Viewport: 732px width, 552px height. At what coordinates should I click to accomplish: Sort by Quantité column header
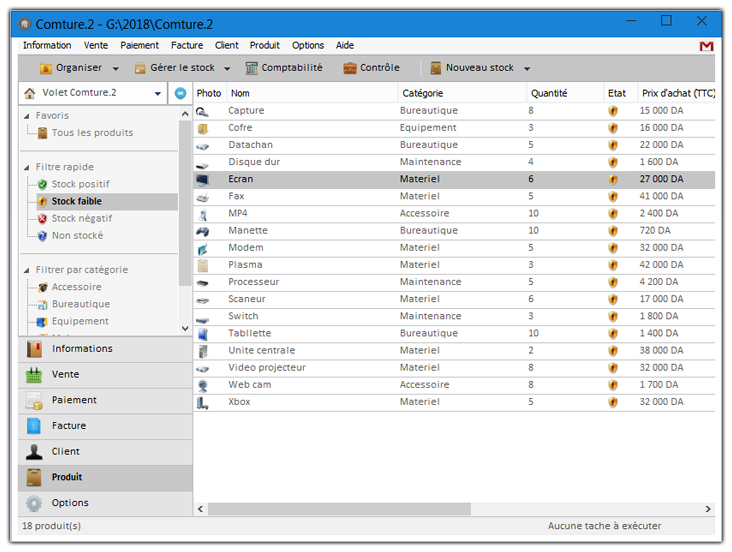tap(549, 93)
